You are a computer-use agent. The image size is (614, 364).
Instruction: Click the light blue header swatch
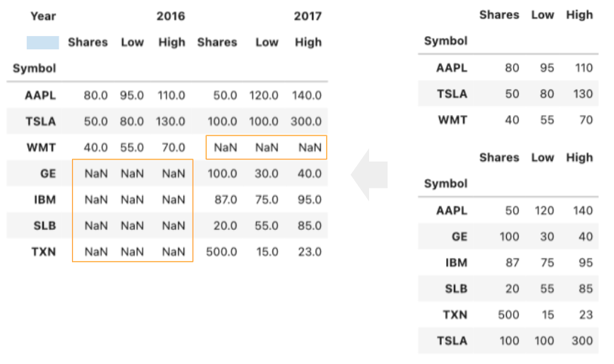click(x=42, y=42)
